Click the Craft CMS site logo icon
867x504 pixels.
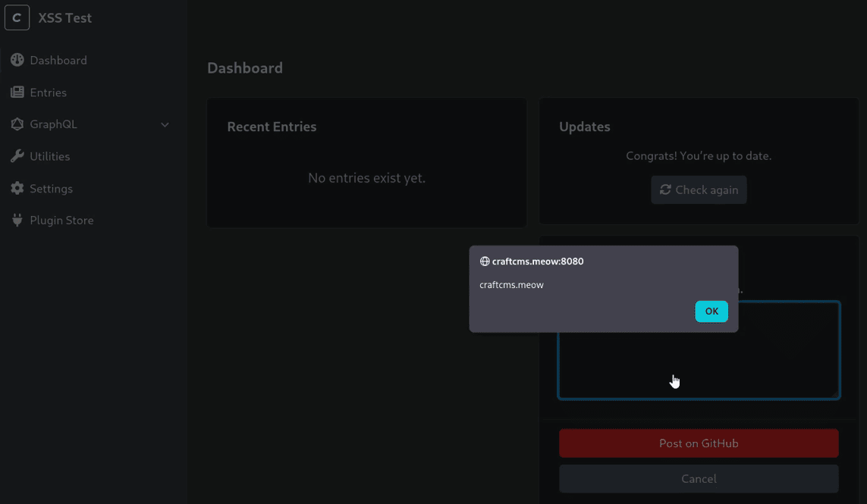pos(17,17)
